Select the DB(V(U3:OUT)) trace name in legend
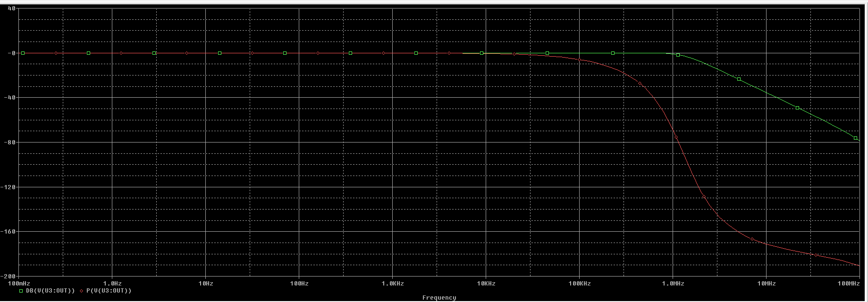 pyautogui.click(x=50, y=291)
